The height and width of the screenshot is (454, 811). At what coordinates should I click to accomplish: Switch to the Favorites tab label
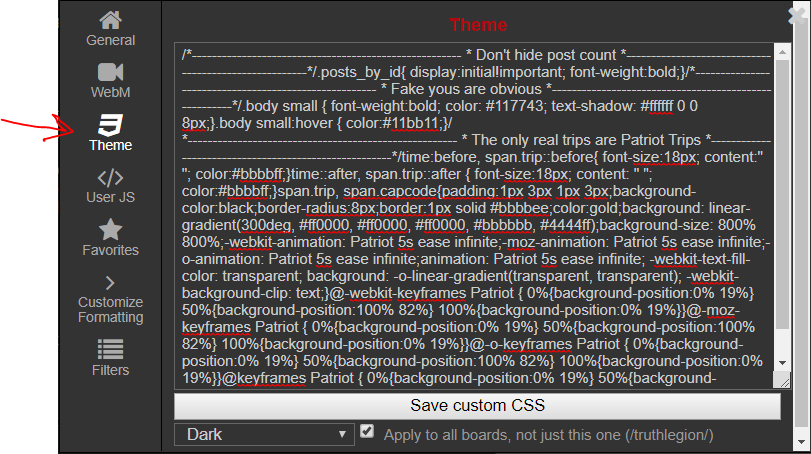[x=110, y=250]
